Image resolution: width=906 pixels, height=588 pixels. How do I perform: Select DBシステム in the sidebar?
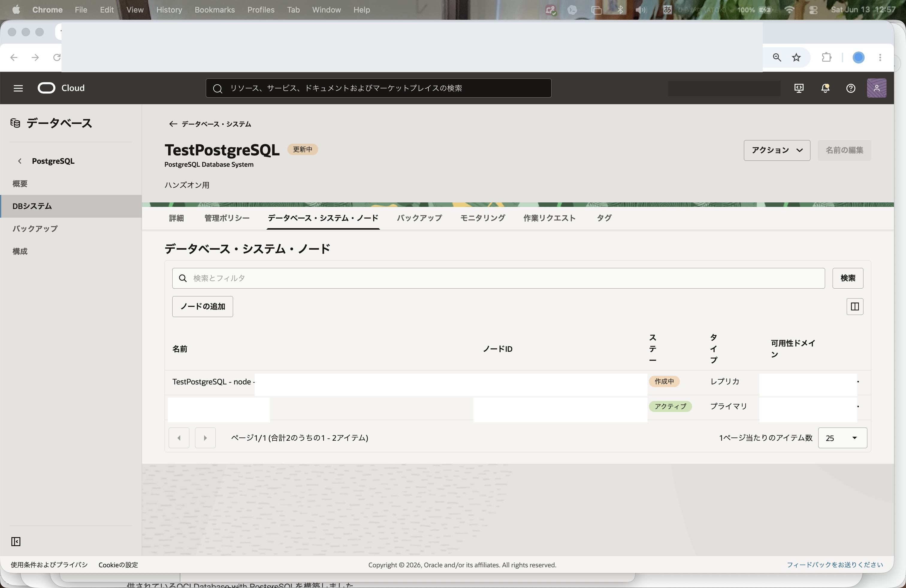click(x=71, y=206)
